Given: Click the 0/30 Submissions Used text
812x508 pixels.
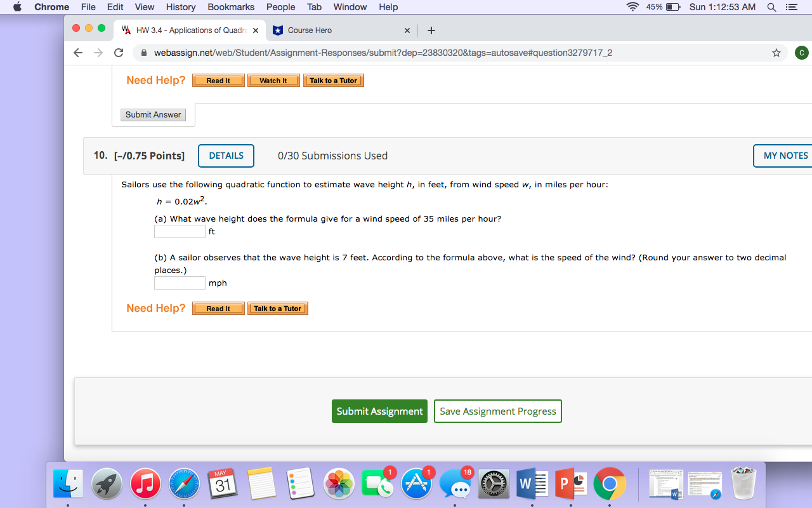Looking at the screenshot, I should 332,156.
